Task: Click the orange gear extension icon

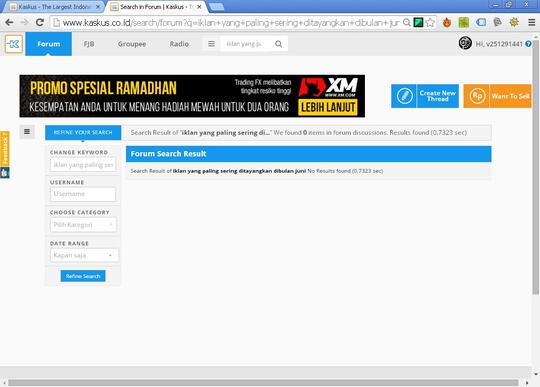Action: [x=514, y=23]
